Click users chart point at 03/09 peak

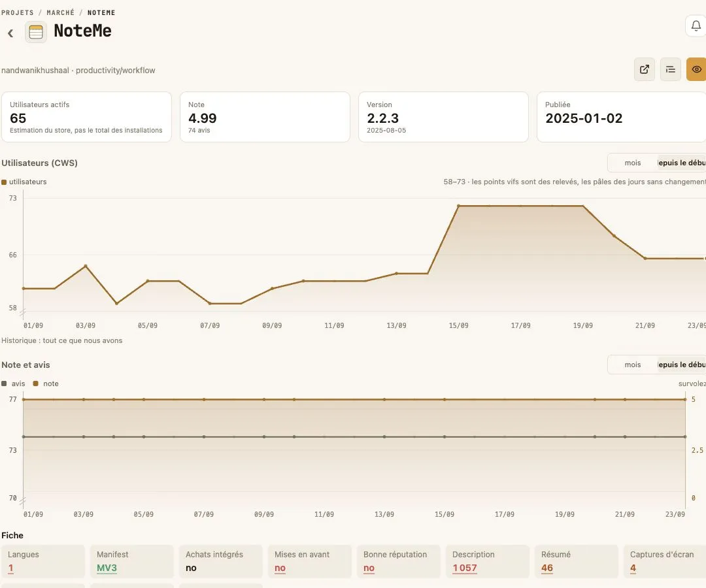86,266
